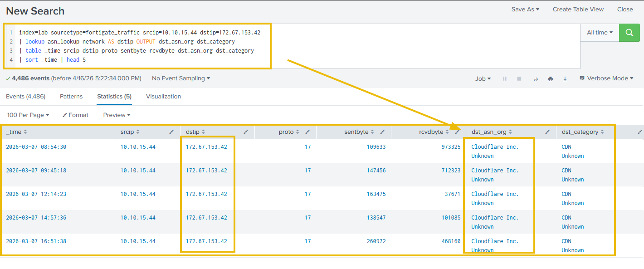The image size is (644, 269).
Task: Open the Visualization tab
Action: pyautogui.click(x=163, y=97)
